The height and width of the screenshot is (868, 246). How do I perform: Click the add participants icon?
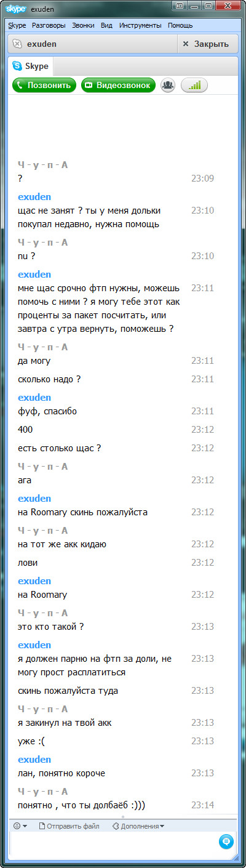tap(168, 86)
